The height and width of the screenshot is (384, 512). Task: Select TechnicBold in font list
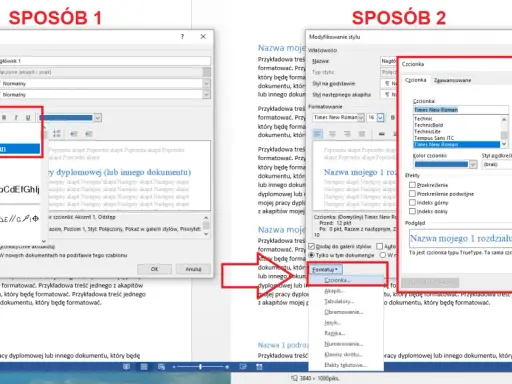pos(456,125)
